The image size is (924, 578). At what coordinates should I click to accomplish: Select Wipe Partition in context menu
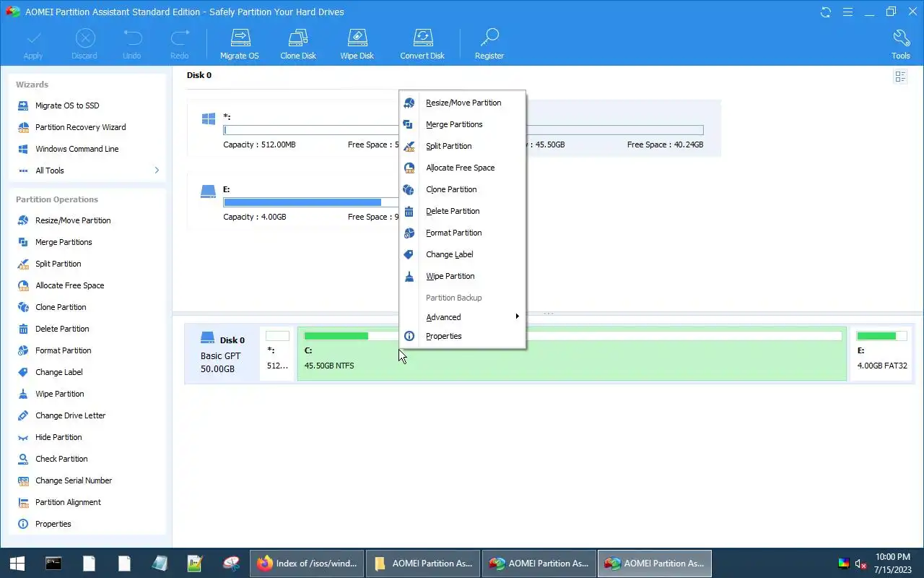click(x=462, y=276)
